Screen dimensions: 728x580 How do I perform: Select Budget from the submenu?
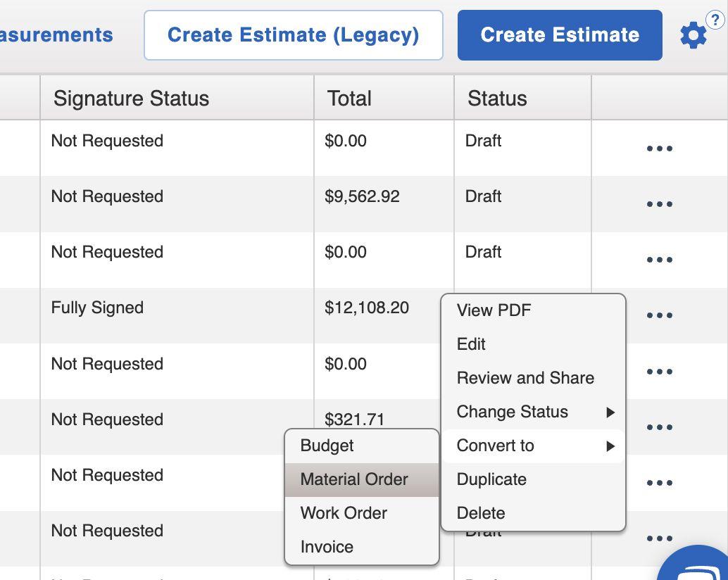327,446
